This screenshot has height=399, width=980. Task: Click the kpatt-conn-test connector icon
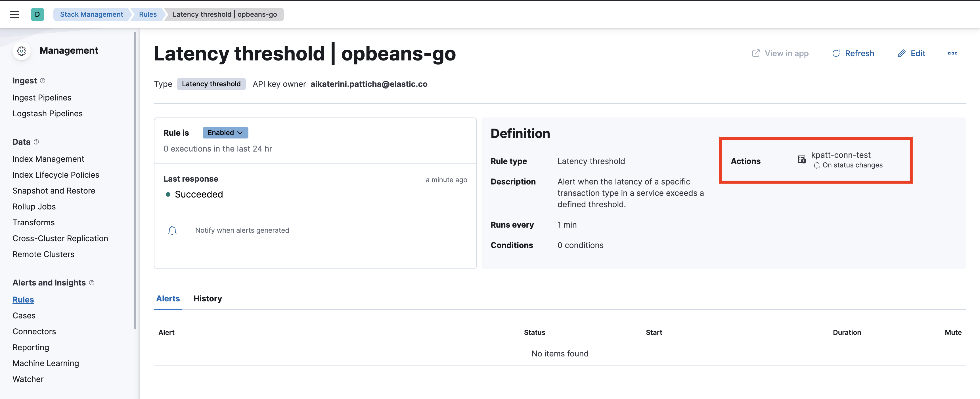point(802,160)
